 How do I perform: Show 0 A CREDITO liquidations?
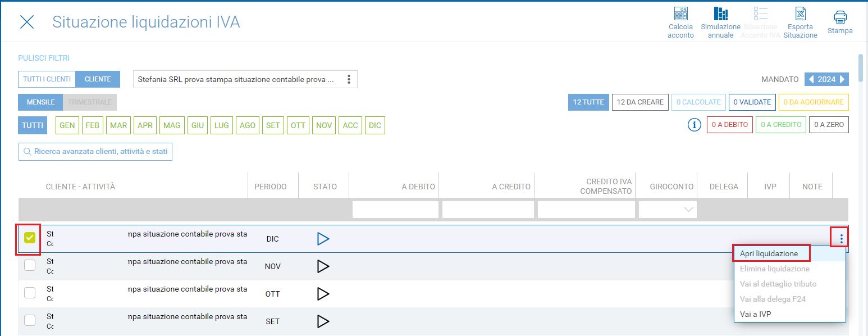click(781, 125)
